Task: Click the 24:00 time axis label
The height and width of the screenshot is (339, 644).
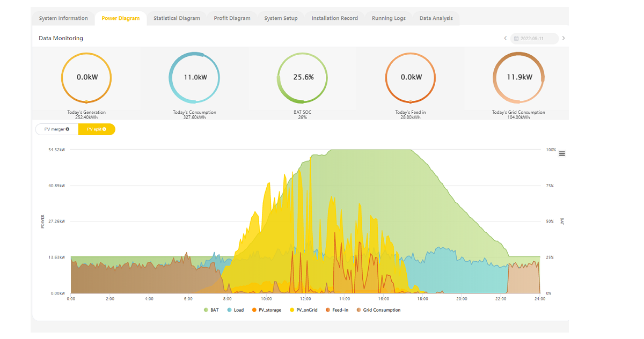Action: click(x=540, y=299)
